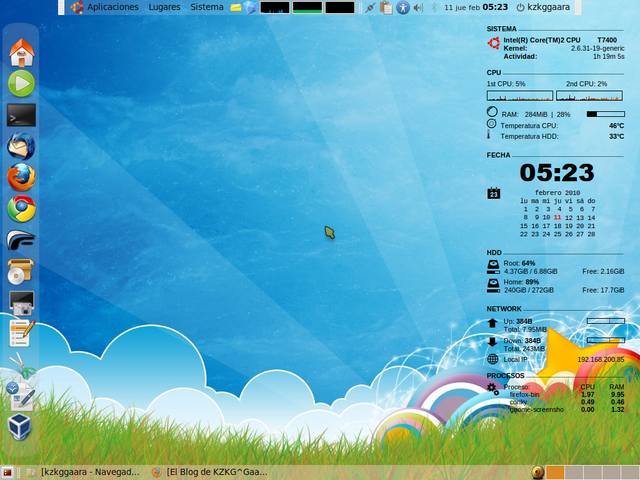Click the CPU monitor graph applet
Screen dimensions: 640x480
[x=275, y=7]
